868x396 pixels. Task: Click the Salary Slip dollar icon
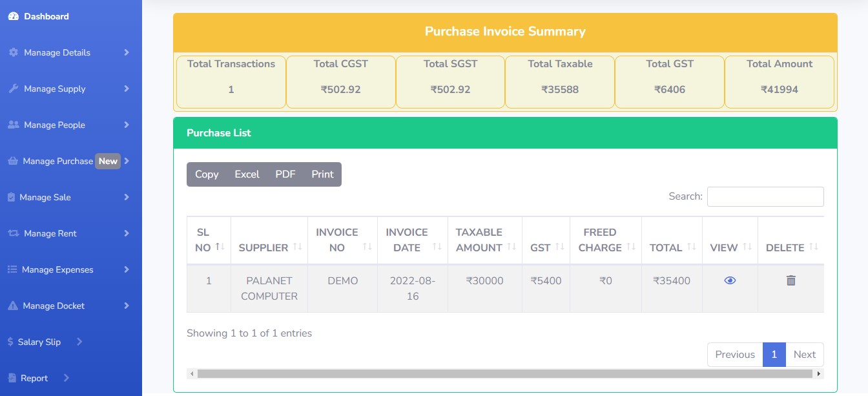click(10, 342)
